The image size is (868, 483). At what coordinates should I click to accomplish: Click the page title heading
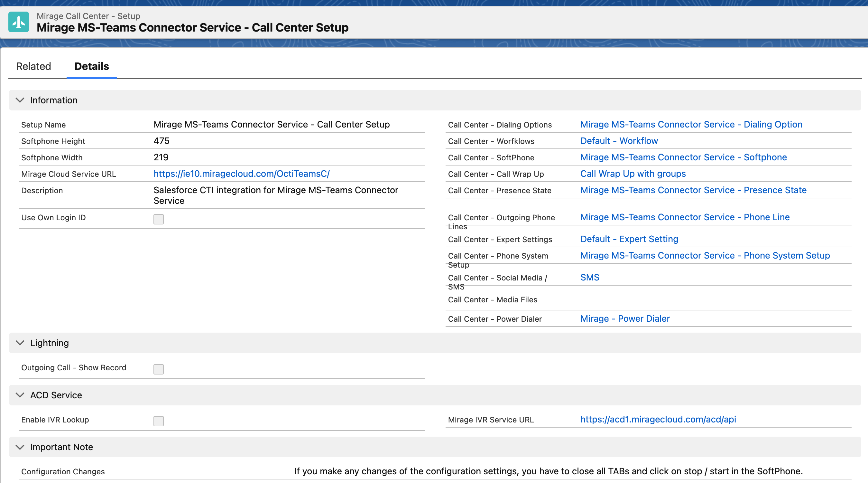click(x=192, y=28)
